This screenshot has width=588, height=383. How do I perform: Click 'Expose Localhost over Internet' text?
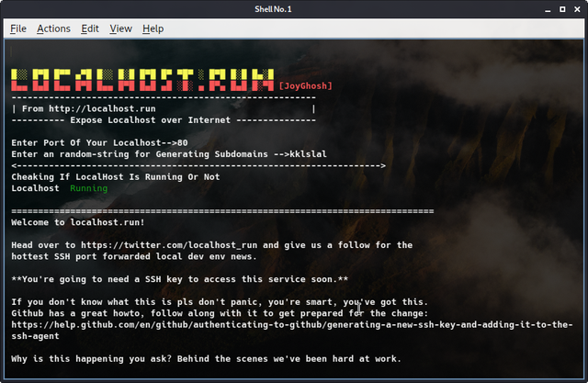[x=150, y=120]
